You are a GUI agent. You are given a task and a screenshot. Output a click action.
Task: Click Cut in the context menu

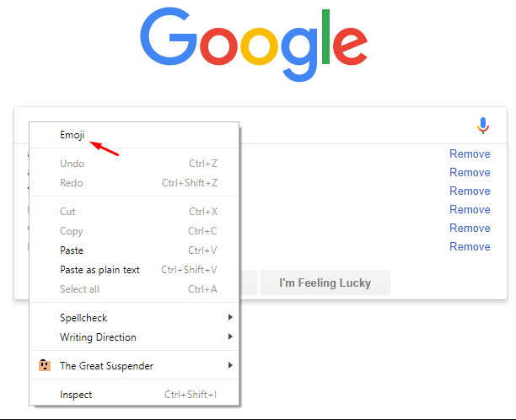(x=67, y=212)
